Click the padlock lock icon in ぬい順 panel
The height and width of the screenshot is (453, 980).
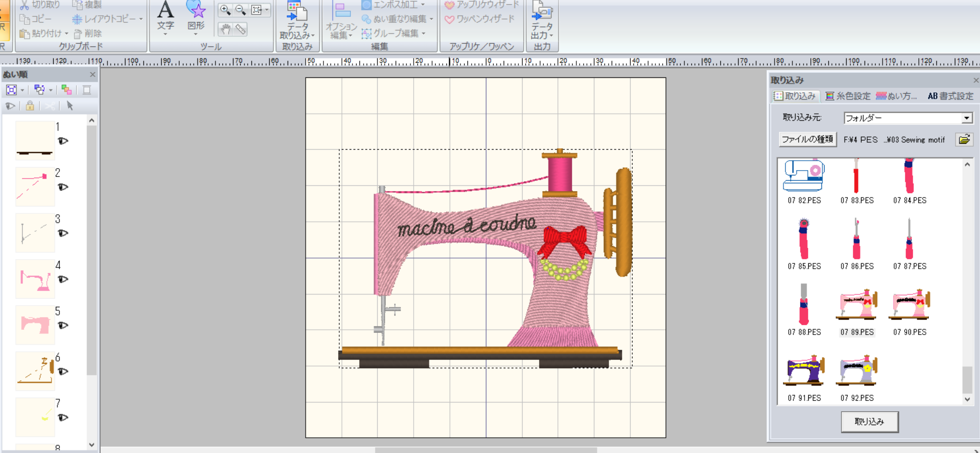tap(30, 106)
